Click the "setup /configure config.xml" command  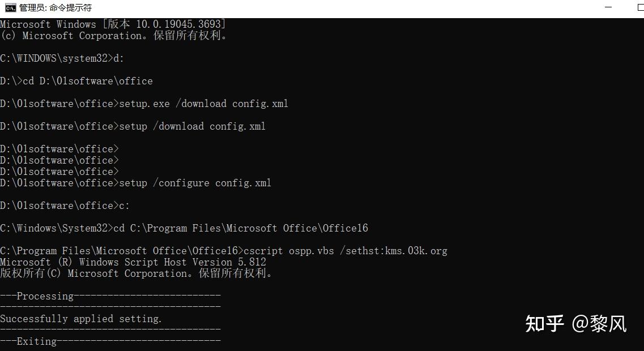(195, 183)
